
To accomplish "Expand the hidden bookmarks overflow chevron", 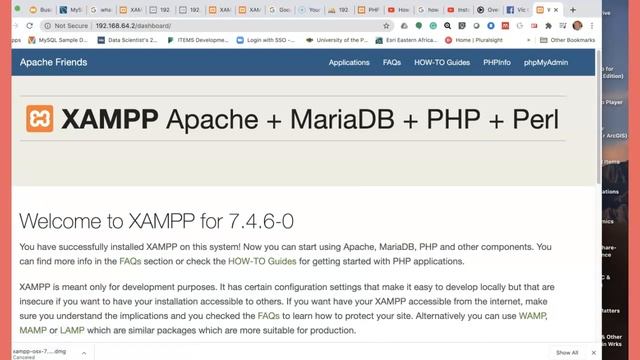I will pyautogui.click(x=529, y=40).
